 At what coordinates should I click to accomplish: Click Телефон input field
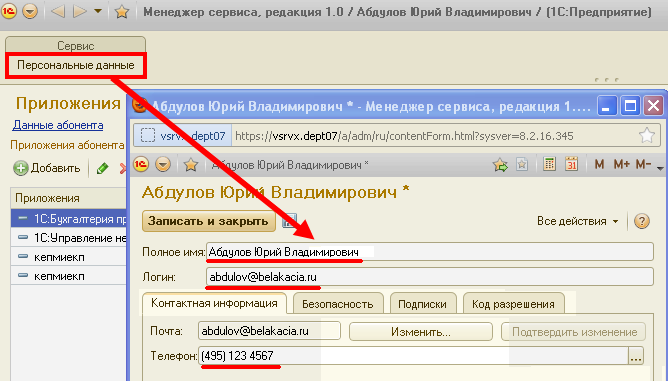click(x=414, y=356)
